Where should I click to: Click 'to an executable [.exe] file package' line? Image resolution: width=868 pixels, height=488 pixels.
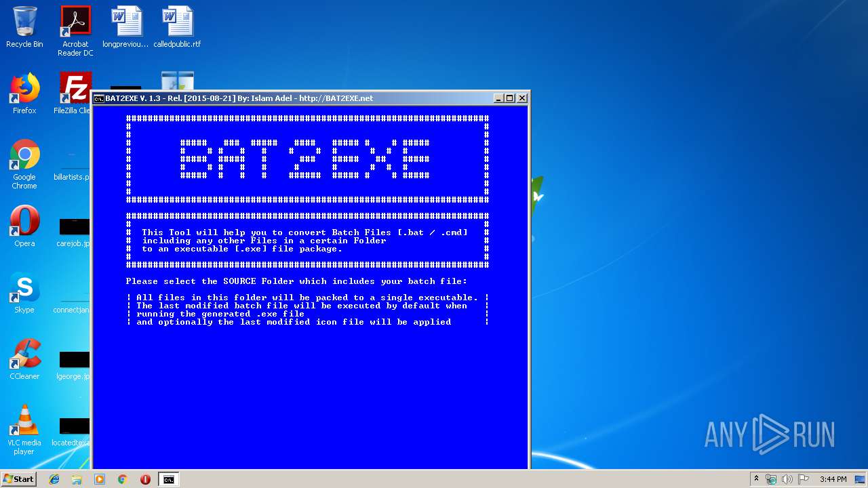click(242, 249)
